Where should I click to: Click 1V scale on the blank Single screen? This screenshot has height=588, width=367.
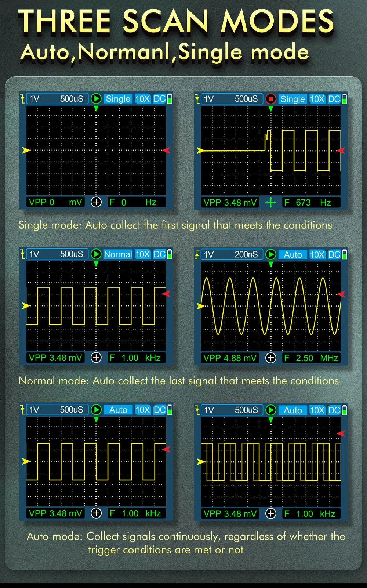(x=34, y=98)
